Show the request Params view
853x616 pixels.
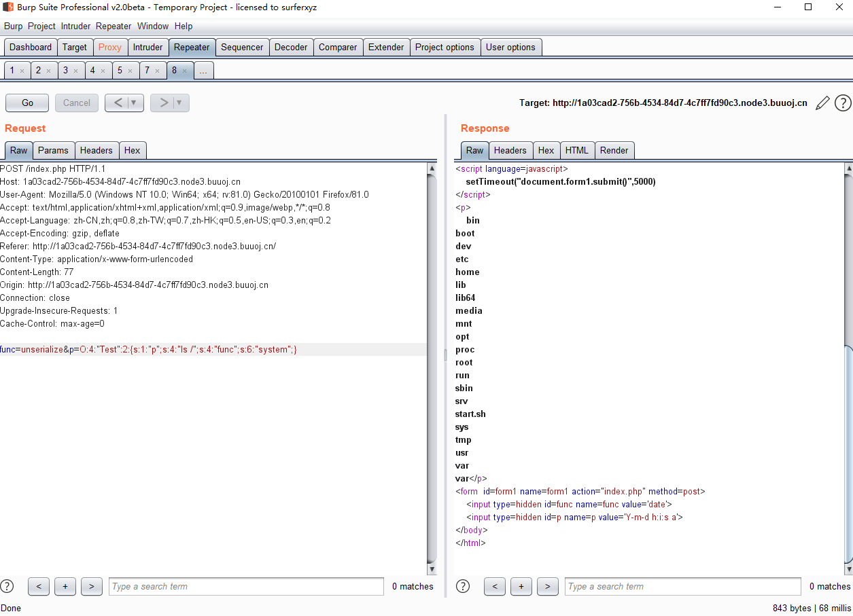click(53, 150)
